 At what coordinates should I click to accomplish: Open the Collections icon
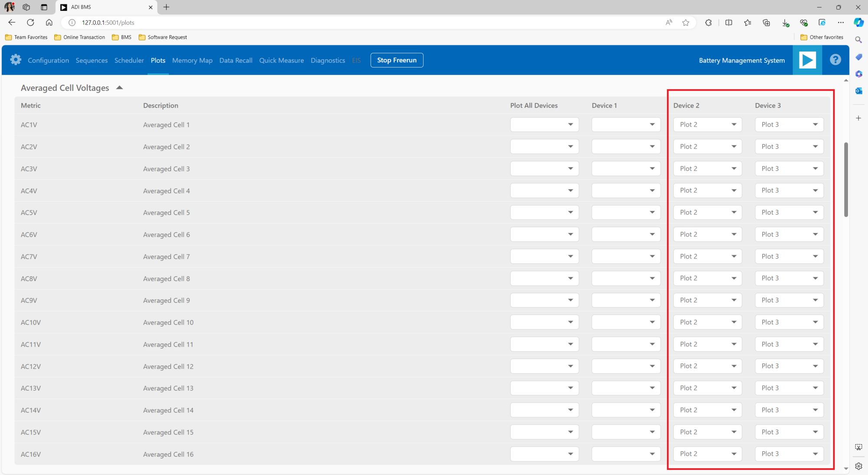[766, 23]
